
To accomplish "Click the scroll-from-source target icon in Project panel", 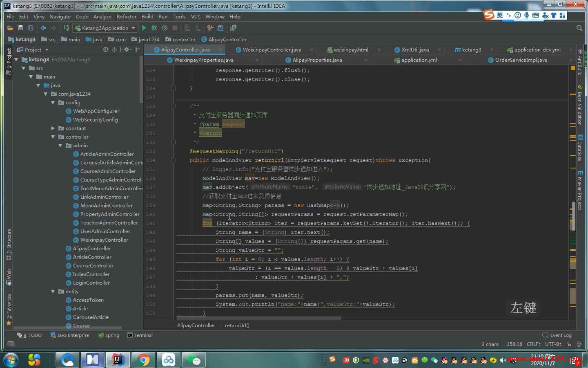I will click(106, 49).
